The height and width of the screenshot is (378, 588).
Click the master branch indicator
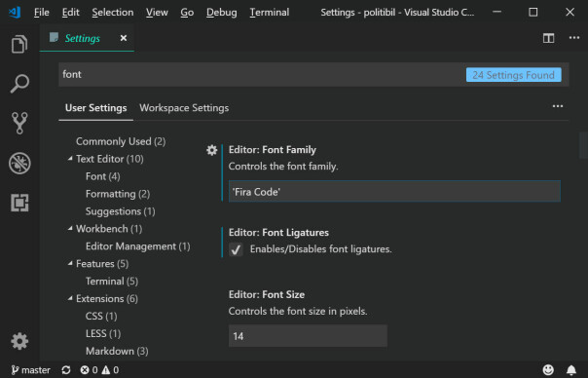(31, 370)
